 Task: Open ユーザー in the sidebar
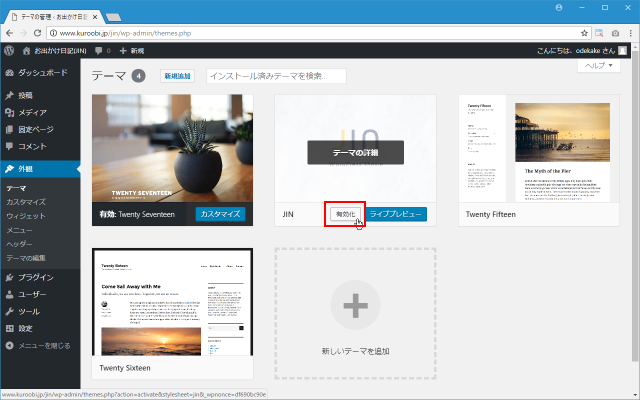coord(40,294)
